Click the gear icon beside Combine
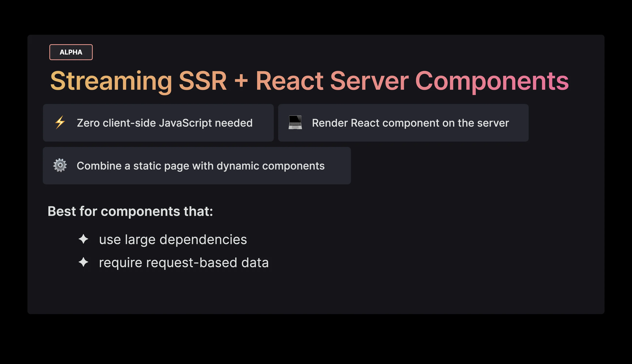632x364 pixels. coord(60,165)
